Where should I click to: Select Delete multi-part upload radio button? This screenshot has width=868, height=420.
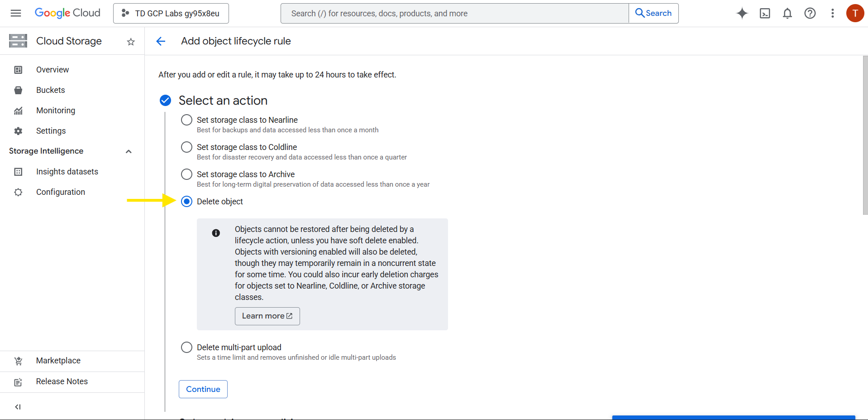point(186,348)
